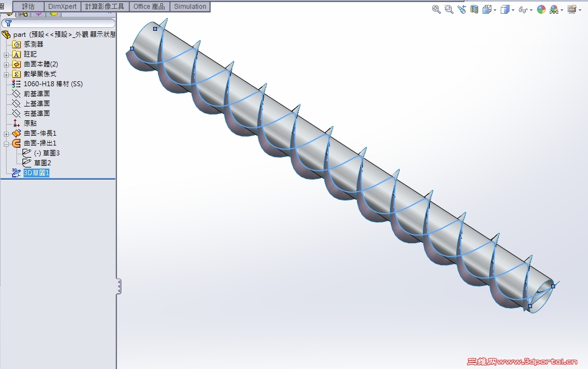Click the 註記 A icon

tap(16, 54)
